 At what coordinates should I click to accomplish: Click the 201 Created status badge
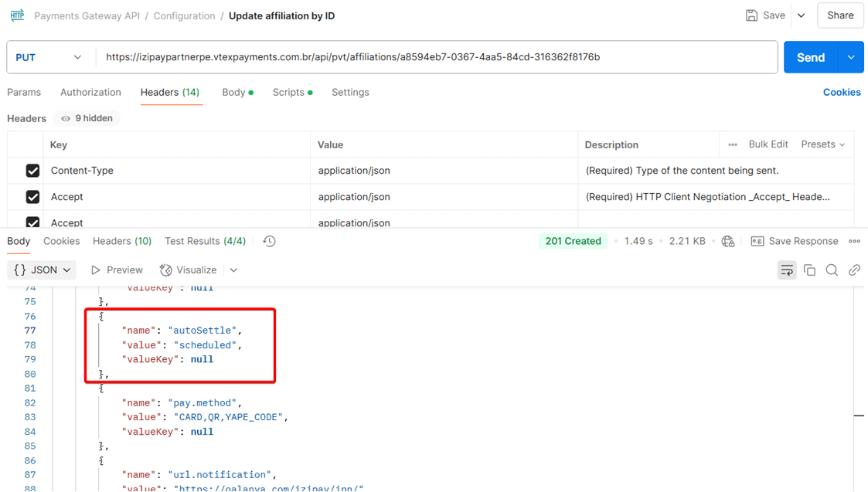(x=573, y=241)
